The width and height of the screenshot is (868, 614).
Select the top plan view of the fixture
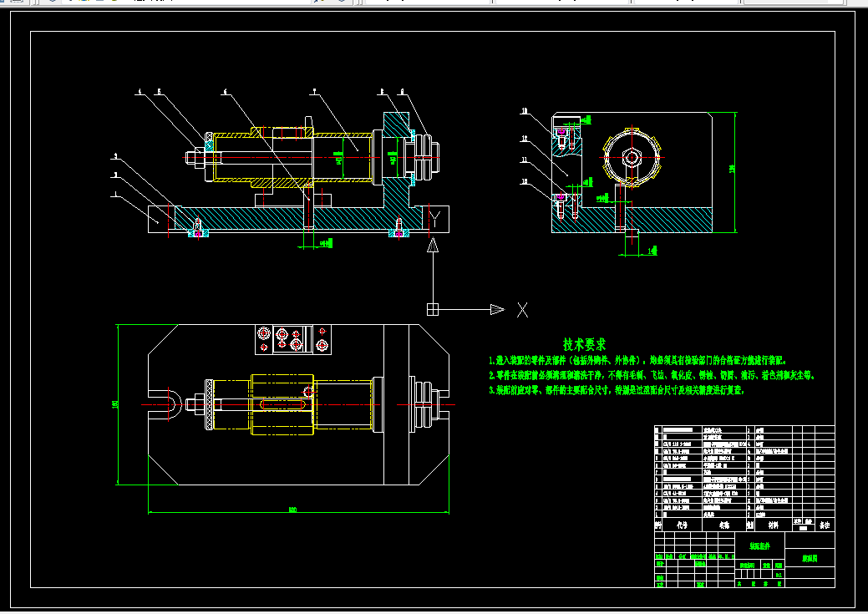point(287,418)
